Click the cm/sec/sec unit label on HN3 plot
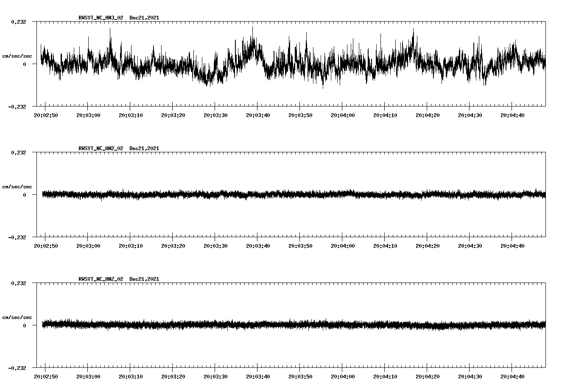This screenshot has width=576, height=392. (x=17, y=56)
